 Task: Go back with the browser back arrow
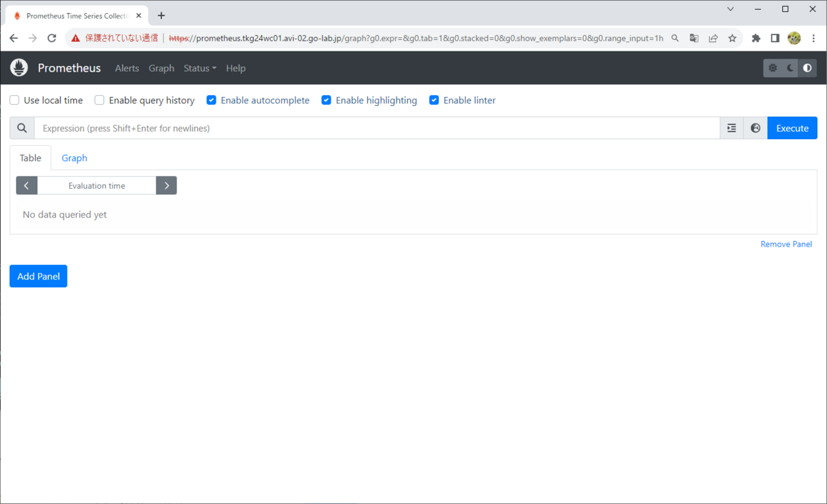click(x=14, y=39)
